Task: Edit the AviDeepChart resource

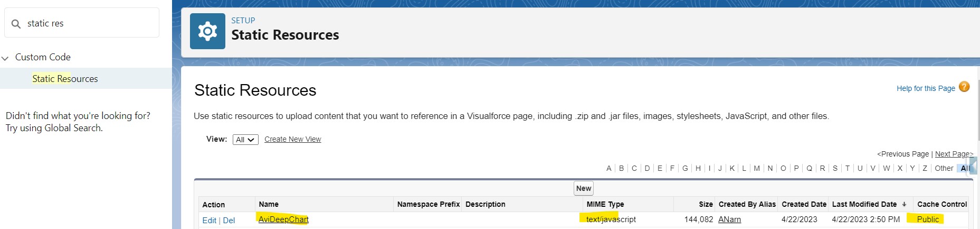Action: click(209, 221)
